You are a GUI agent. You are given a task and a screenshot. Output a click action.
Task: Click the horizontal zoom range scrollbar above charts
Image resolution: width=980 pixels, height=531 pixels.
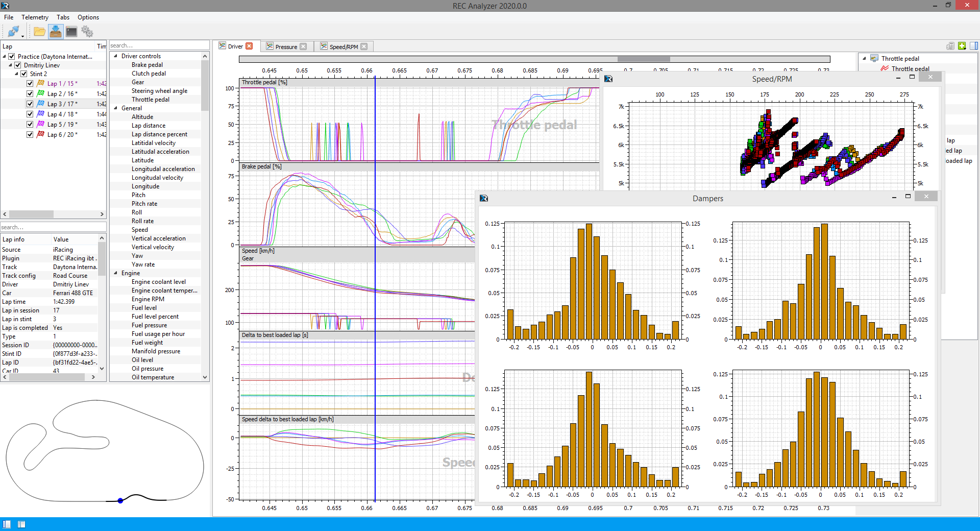643,59
